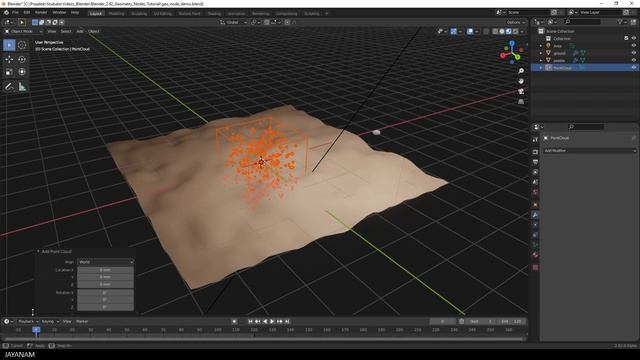Click the timeline current frame marker

(36, 330)
